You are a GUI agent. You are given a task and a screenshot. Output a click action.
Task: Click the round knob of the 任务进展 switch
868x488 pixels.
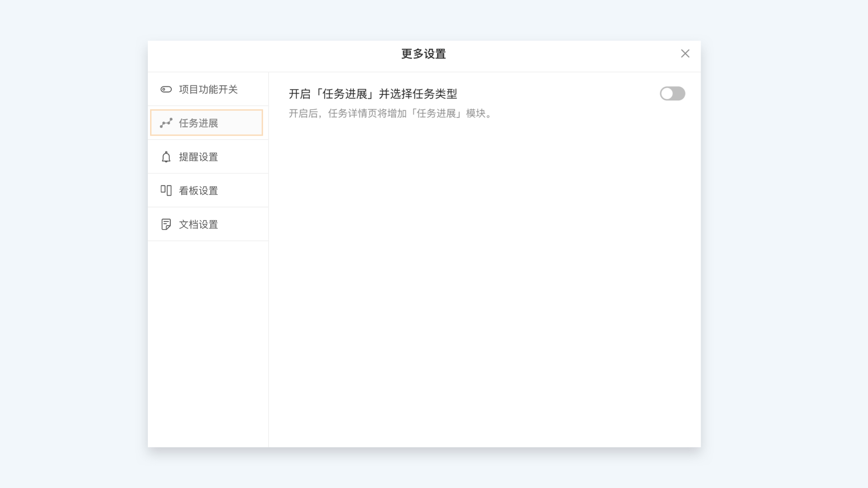point(667,94)
